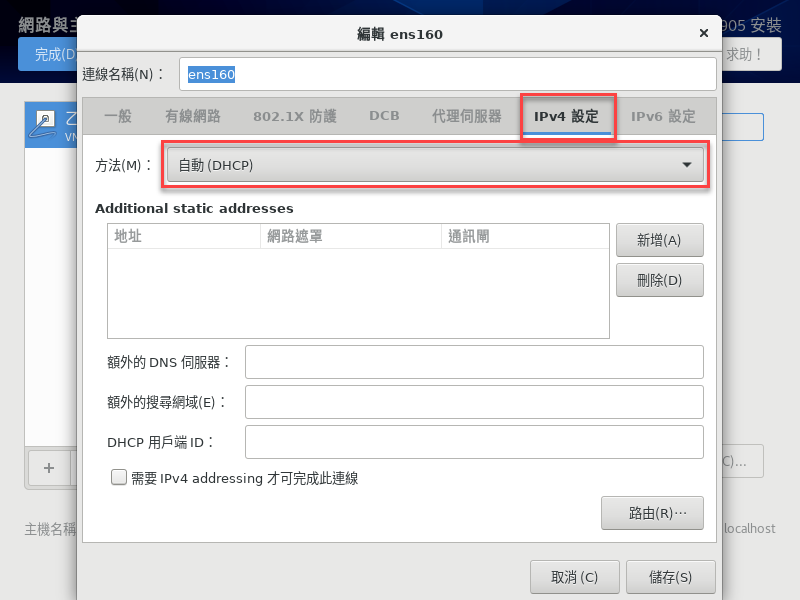Select the IPv4 設定 tab
The width and height of the screenshot is (800, 600).
point(566,116)
